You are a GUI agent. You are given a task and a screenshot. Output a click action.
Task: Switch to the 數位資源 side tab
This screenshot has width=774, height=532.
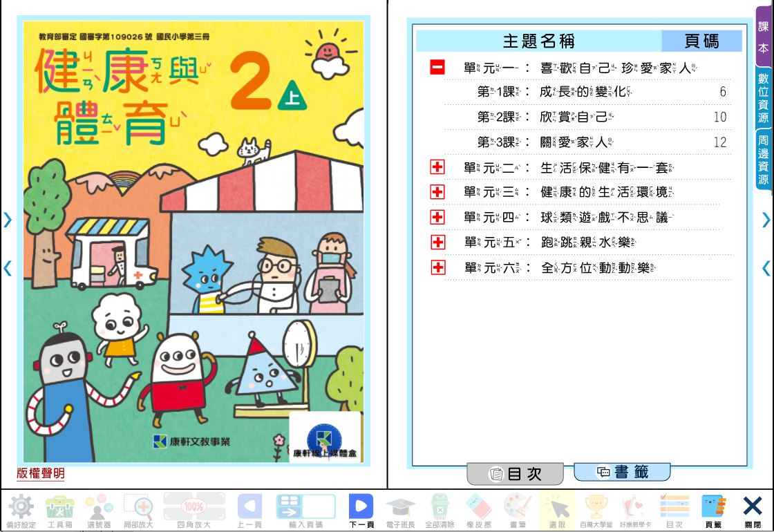pos(763,98)
